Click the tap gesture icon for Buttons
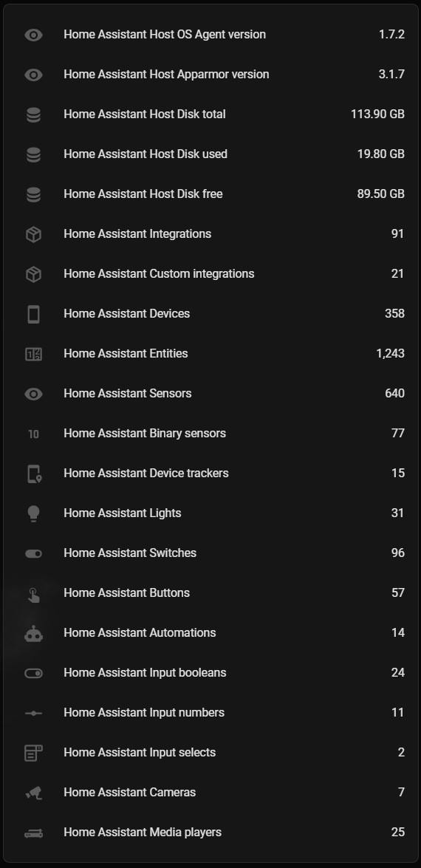The width and height of the screenshot is (421, 868). [x=33, y=593]
